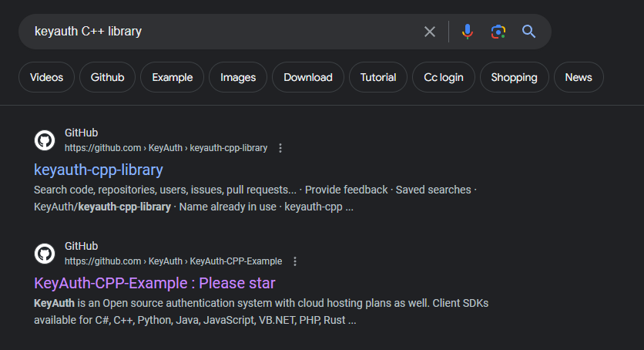
Task: Show News results
Action: pos(579,77)
